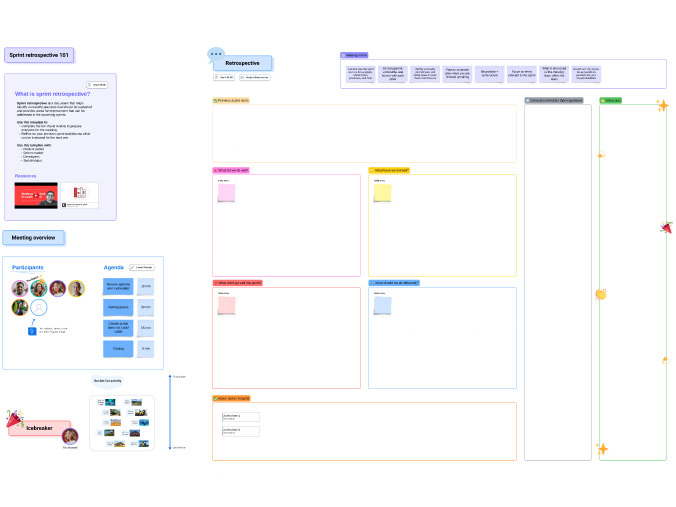Click the avatar next to the Icebreaker label
The width and height of the screenshot is (676, 507).
70,436
